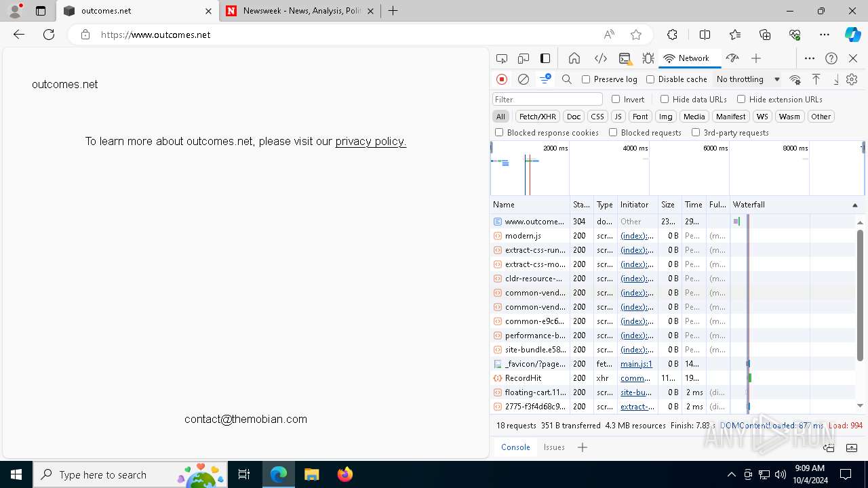868x488 pixels.
Task: Open the tab actions menu
Action: click(41, 11)
